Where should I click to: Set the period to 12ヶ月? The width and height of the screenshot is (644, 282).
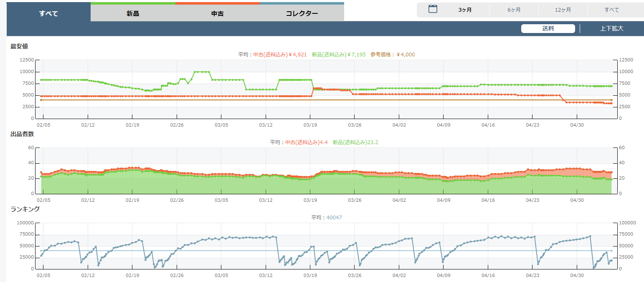click(563, 10)
